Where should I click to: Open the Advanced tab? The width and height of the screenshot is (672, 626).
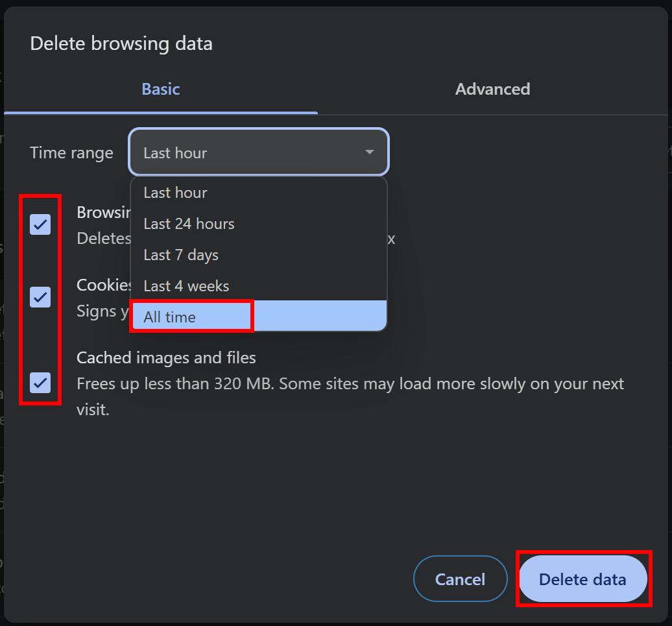[492, 89]
